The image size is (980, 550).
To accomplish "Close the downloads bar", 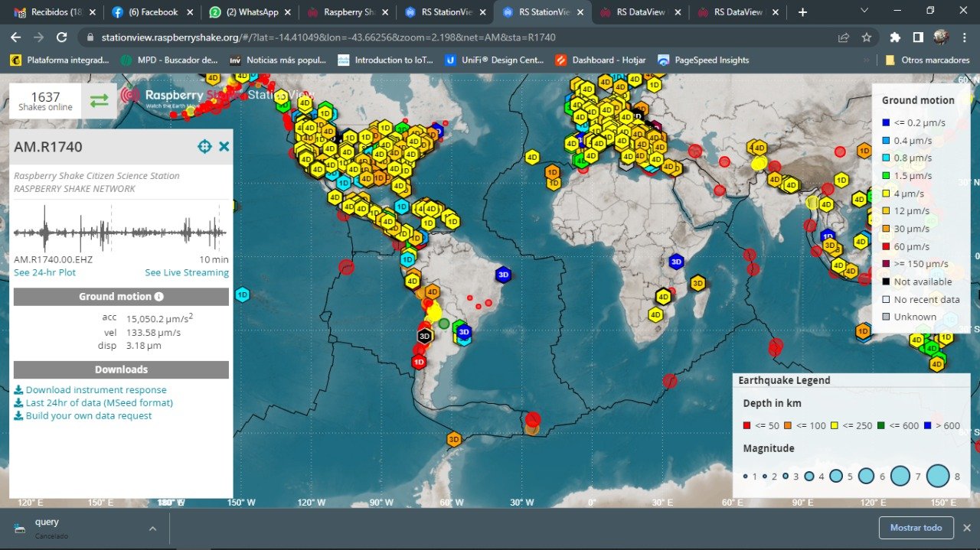I will (x=966, y=528).
